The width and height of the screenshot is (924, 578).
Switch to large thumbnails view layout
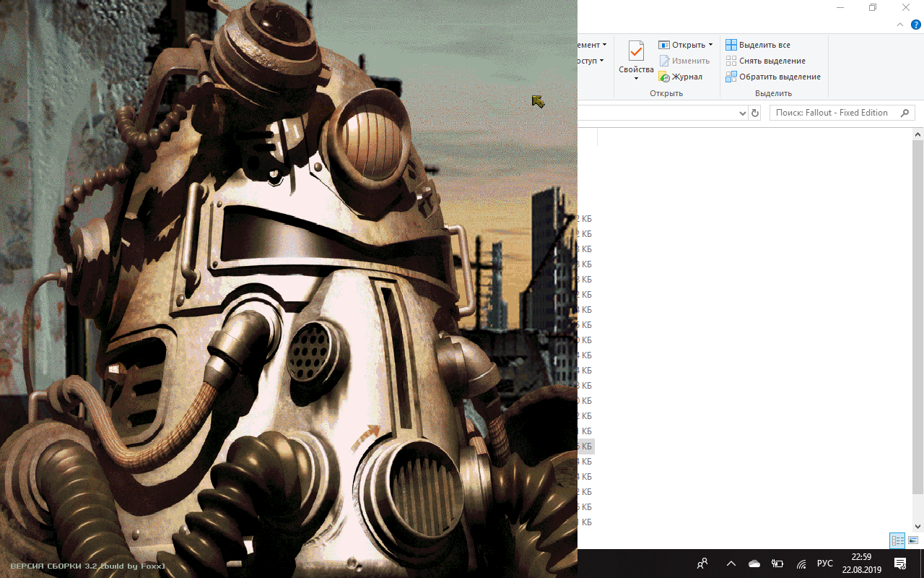click(x=913, y=540)
